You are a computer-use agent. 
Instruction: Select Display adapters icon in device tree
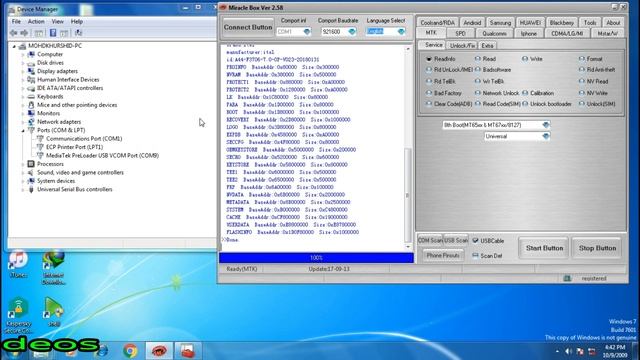31,71
